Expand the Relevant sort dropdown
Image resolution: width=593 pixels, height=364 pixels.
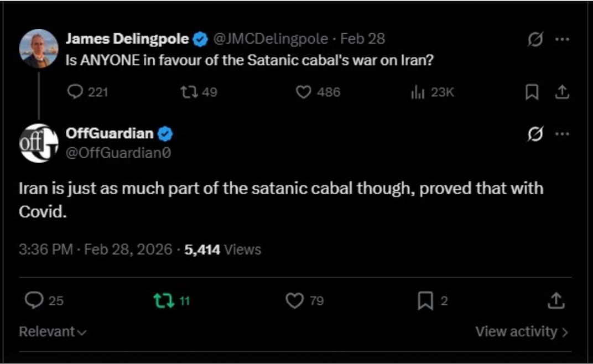pos(53,332)
